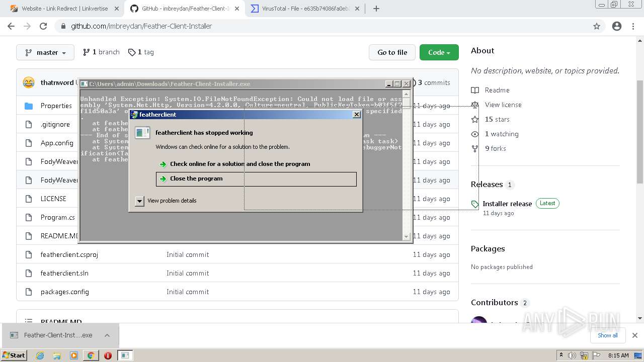Screen dimensions: 644x362
Task: Open the Packages section heading
Action: (x=488, y=249)
